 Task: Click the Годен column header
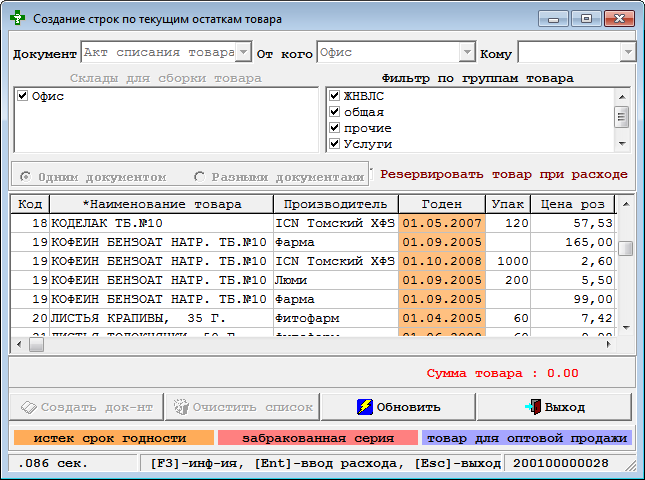[441, 204]
